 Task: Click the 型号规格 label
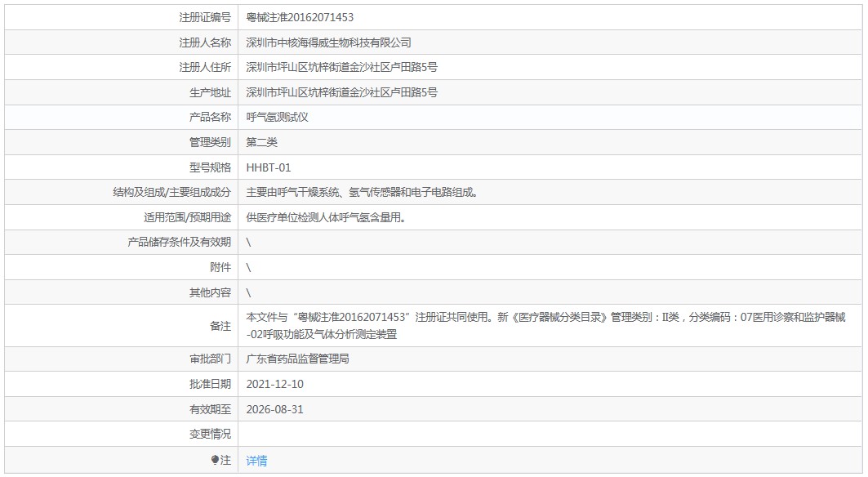[x=210, y=167]
